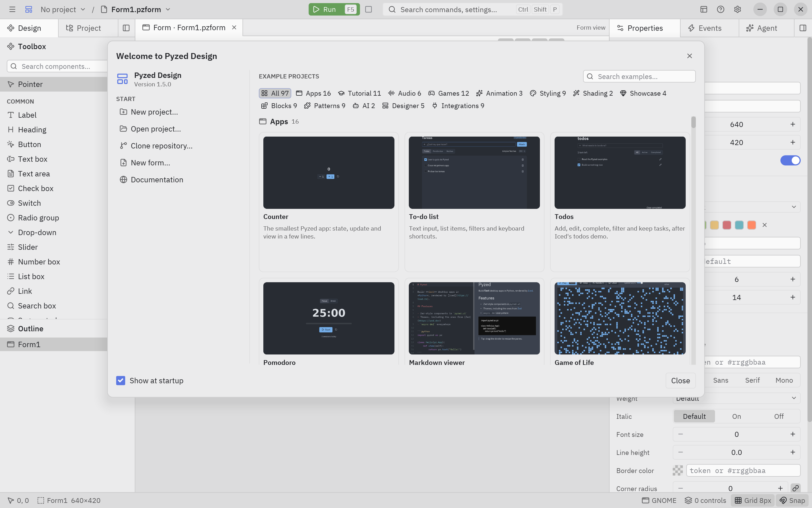Open the Form1.pzform file dropdown chevron
812x508 pixels.
[x=168, y=9]
